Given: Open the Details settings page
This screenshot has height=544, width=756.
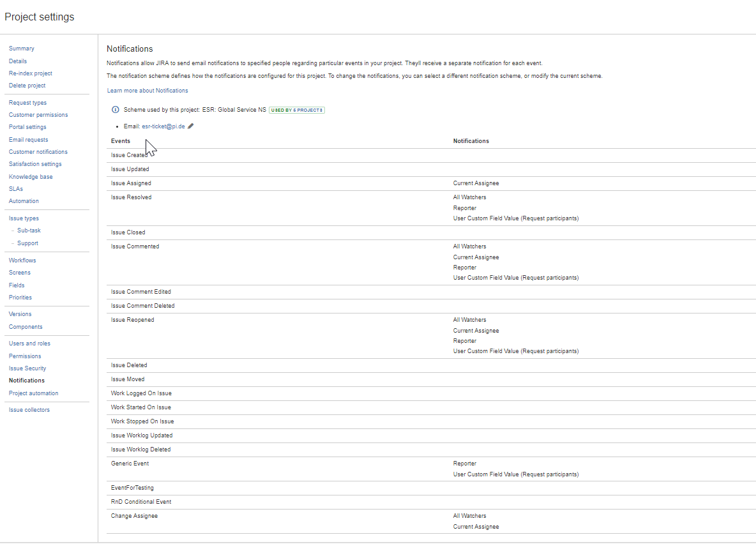Looking at the screenshot, I should (18, 61).
